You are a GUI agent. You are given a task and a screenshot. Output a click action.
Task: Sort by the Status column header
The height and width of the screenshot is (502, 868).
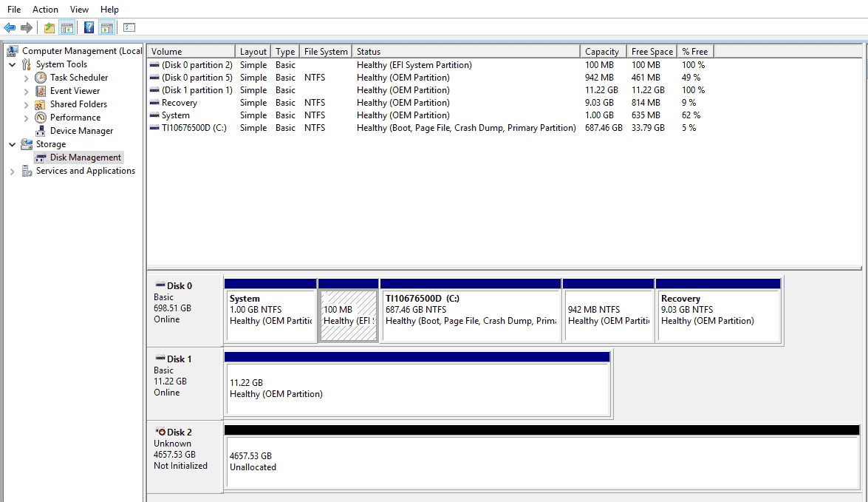(x=466, y=52)
